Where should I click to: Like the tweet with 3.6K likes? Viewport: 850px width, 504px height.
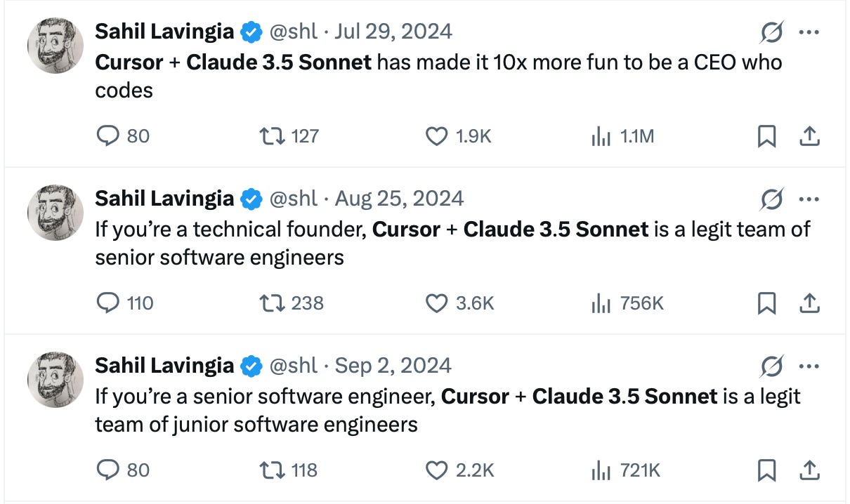(437, 303)
